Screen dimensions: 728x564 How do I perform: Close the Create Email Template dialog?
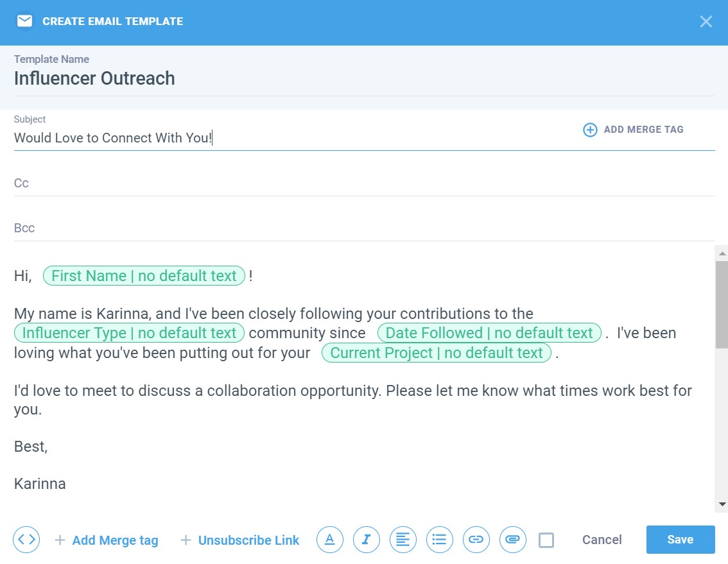click(706, 22)
